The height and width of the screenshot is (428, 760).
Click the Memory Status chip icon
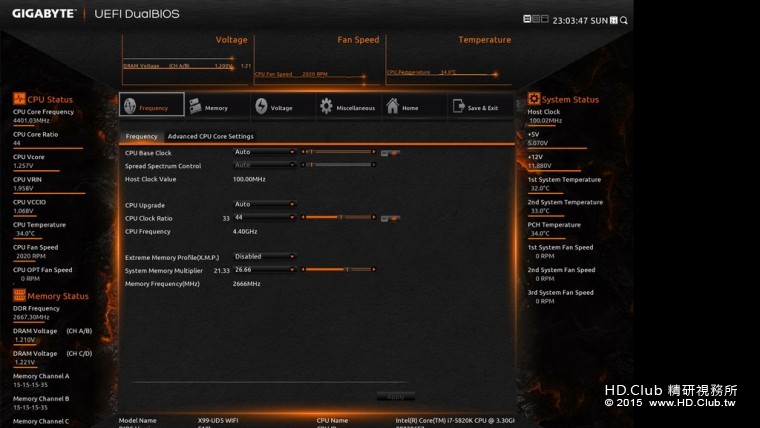click(19, 295)
